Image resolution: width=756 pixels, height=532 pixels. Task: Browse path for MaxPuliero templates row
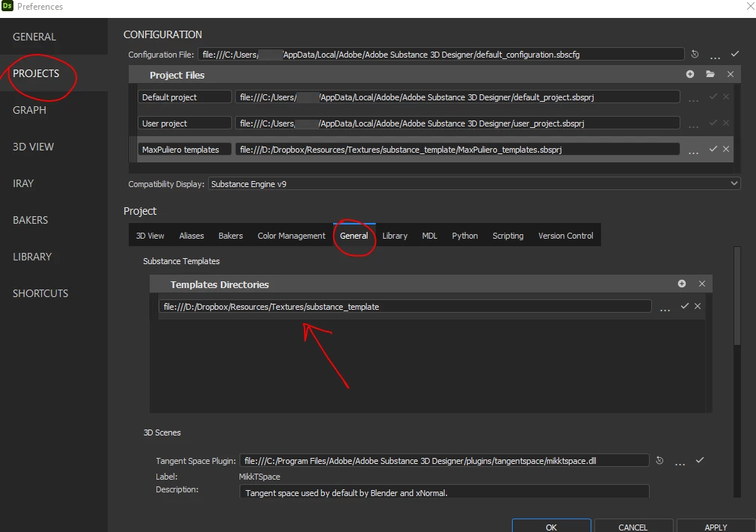(x=693, y=152)
